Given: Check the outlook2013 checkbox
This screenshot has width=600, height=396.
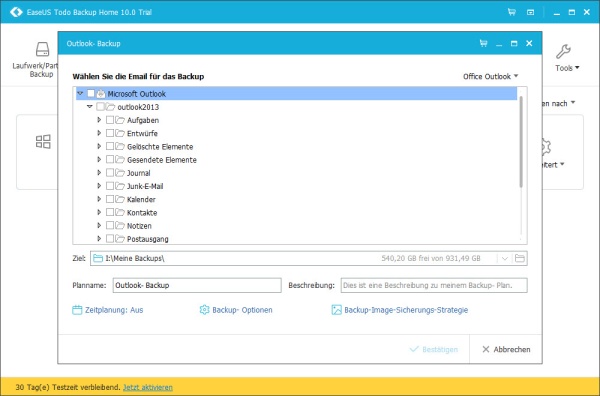Looking at the screenshot, I should (100, 107).
